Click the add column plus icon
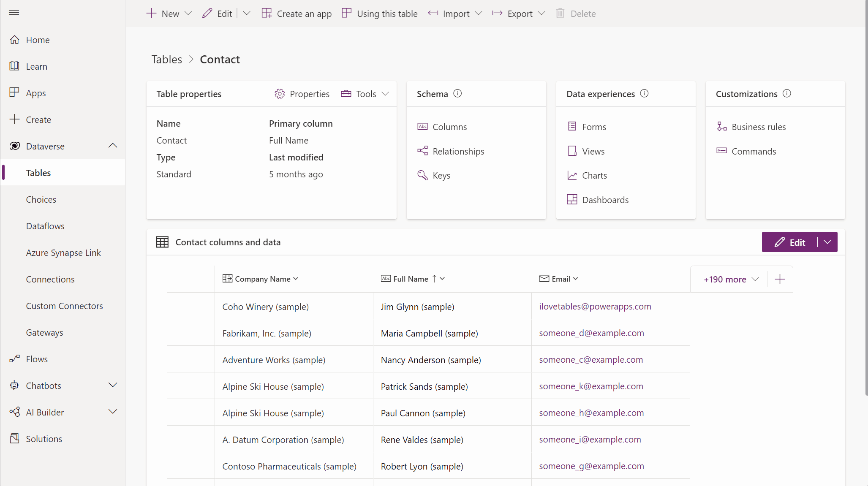The height and width of the screenshot is (486, 868). (779, 278)
